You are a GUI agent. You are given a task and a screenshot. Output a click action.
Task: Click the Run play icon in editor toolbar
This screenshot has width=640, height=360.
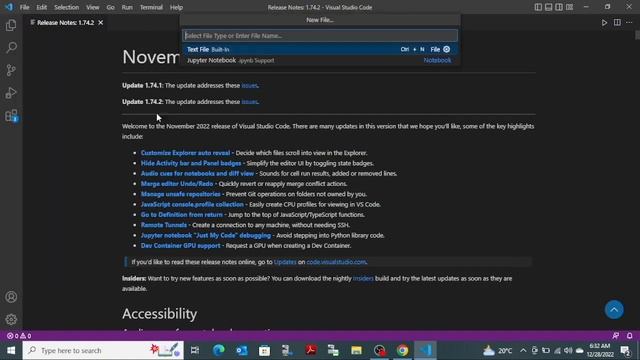coord(604,23)
